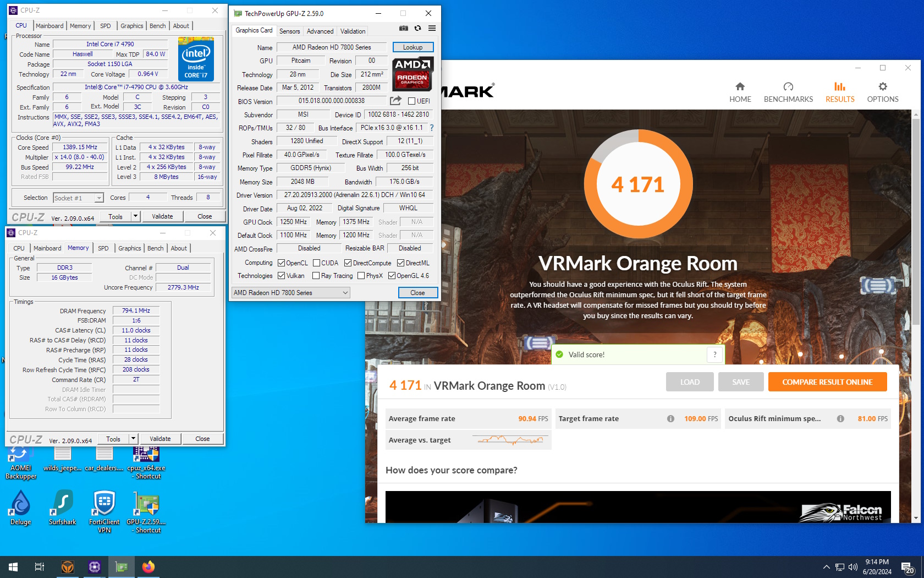Click Close in the bottom CPU-Z window
This screenshot has height=578, width=924.
202,439
